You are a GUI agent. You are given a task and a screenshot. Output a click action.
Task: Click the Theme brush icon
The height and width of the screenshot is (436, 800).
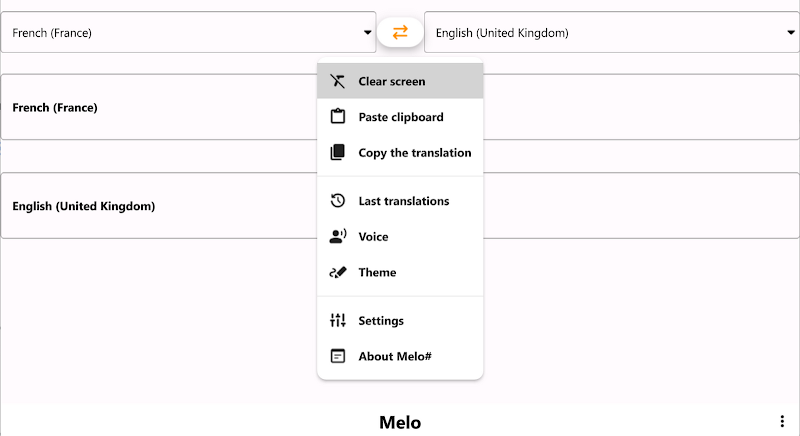click(338, 273)
